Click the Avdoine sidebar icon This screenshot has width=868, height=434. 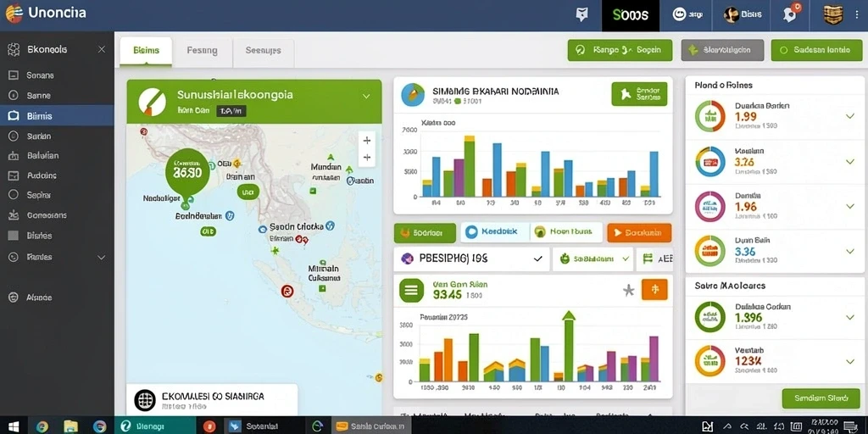(14, 175)
